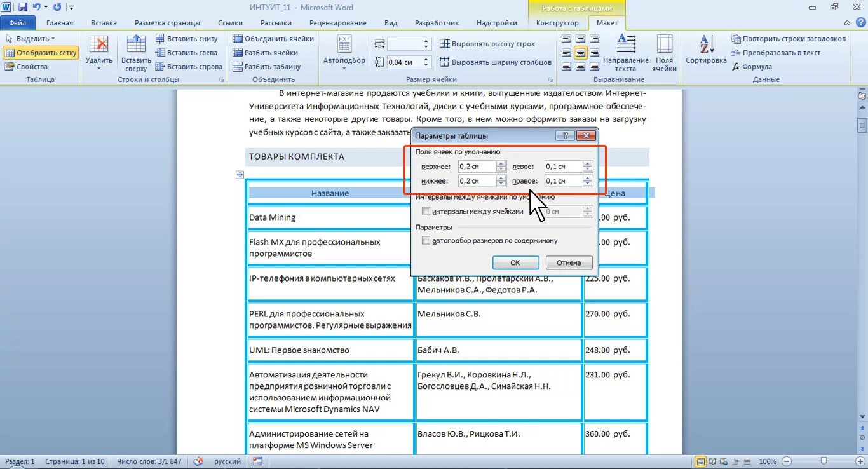Check интервалы между ячейками checkbox
868x469 pixels.
[x=426, y=212]
